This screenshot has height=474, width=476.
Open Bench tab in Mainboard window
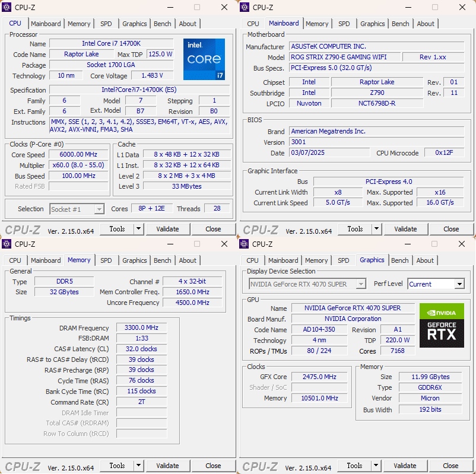(x=400, y=24)
